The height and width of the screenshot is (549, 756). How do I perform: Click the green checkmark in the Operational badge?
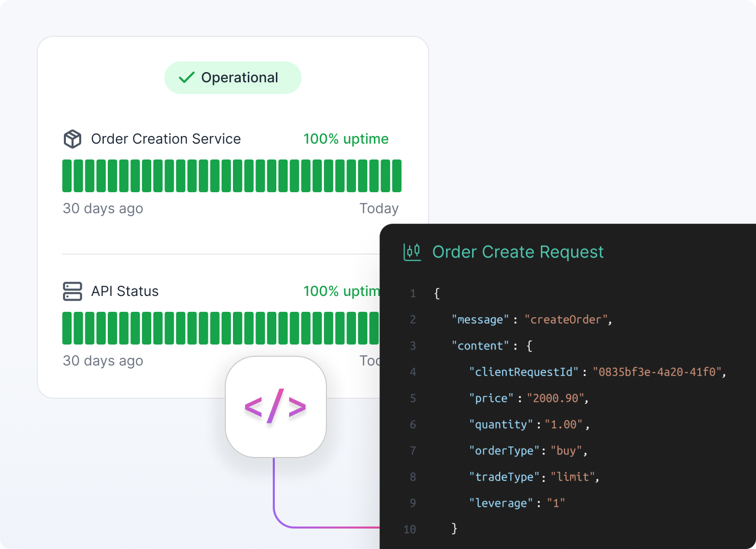(x=187, y=77)
